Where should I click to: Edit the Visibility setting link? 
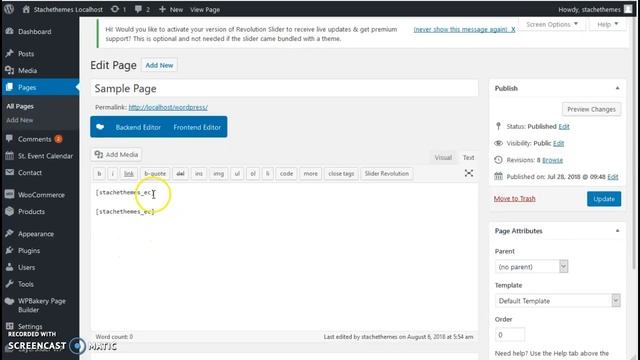(x=558, y=143)
